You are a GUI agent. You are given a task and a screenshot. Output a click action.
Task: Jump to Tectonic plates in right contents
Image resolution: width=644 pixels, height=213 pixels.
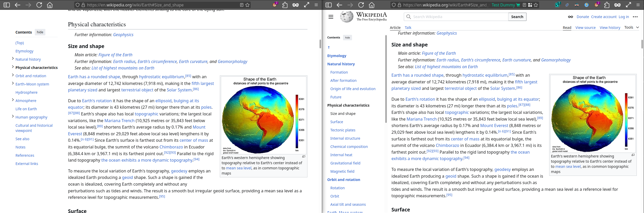(343, 130)
